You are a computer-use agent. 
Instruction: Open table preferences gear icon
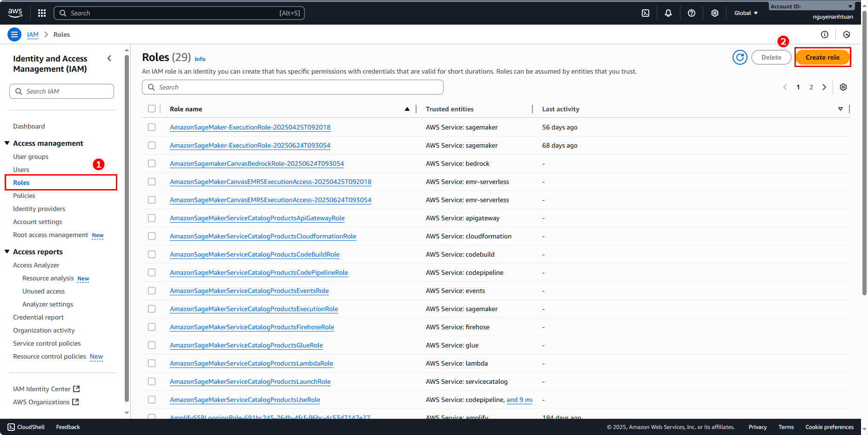tap(843, 87)
